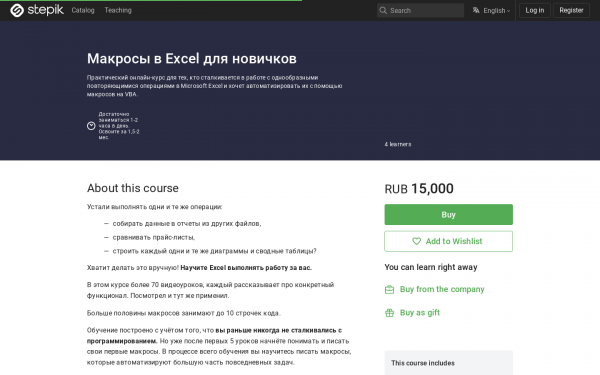Click the bold 'Научите Excel выполнять работу за вас' text
Screen dimensions: 600x375
coord(246,267)
